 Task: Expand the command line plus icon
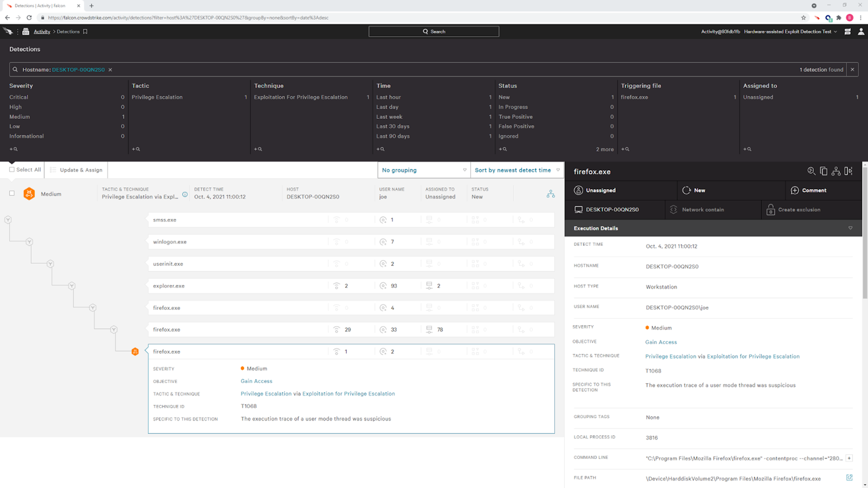coord(849,458)
